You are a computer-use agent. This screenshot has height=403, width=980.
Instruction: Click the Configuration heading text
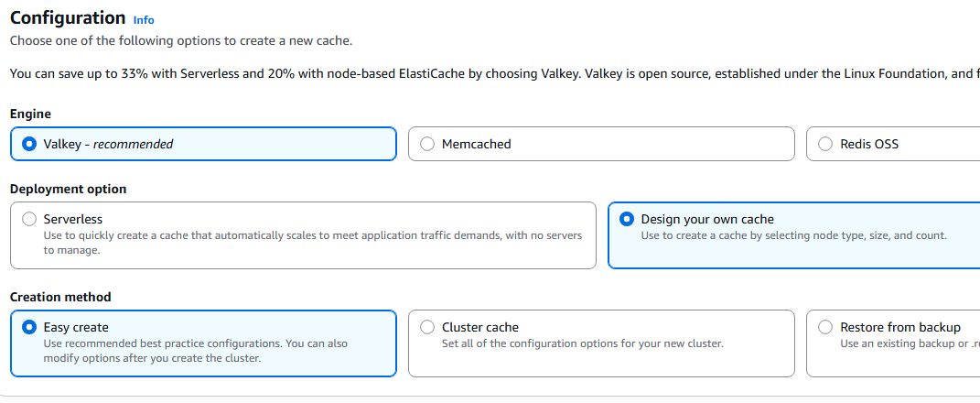point(68,17)
